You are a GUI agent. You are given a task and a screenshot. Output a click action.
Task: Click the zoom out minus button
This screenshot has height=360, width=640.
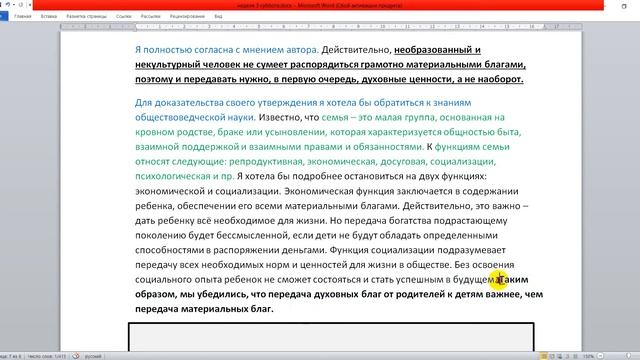click(x=600, y=356)
